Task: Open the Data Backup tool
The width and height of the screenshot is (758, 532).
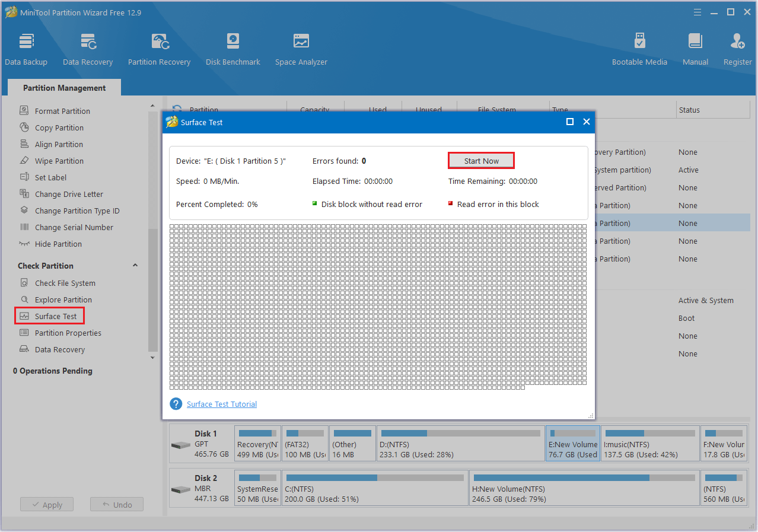Action: pos(26,49)
